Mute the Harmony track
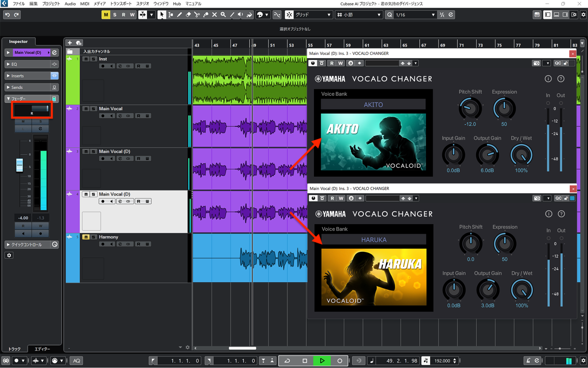The image size is (588, 368). tap(86, 237)
